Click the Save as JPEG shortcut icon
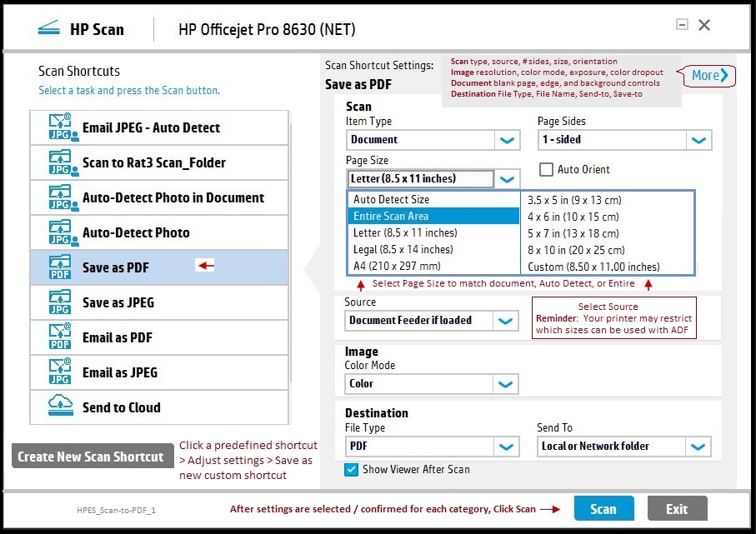756x534 pixels. [x=59, y=302]
